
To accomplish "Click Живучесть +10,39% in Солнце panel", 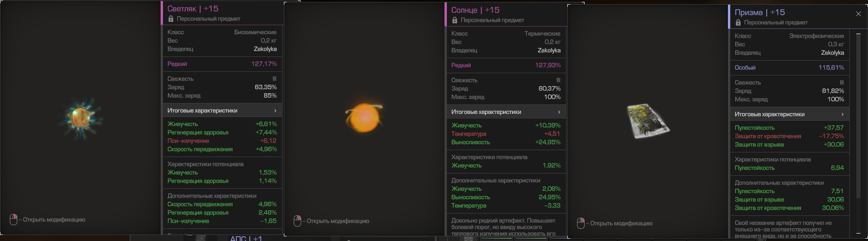I will coord(506,125).
